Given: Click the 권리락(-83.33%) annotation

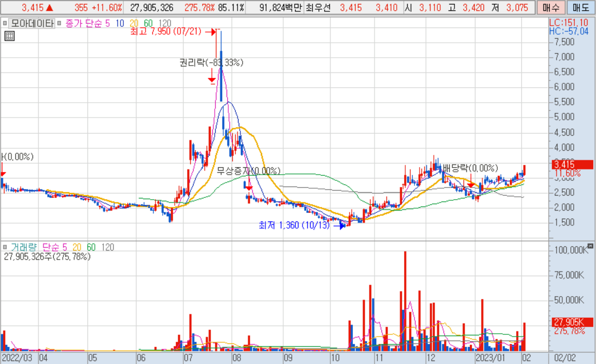Looking at the screenshot, I should tap(211, 63).
